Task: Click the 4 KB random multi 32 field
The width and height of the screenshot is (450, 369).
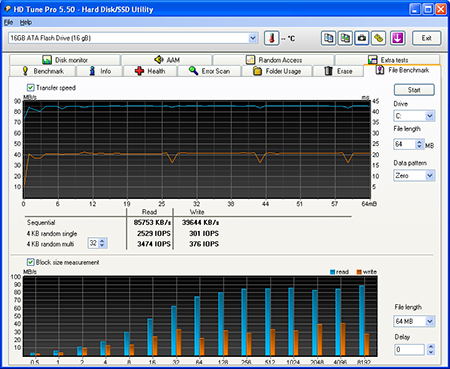Action: coord(93,243)
